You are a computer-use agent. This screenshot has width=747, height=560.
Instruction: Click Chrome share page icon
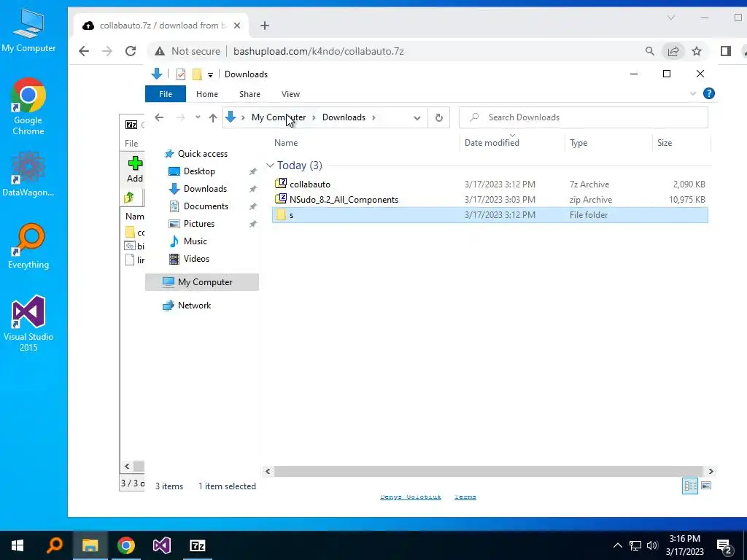coord(673,51)
